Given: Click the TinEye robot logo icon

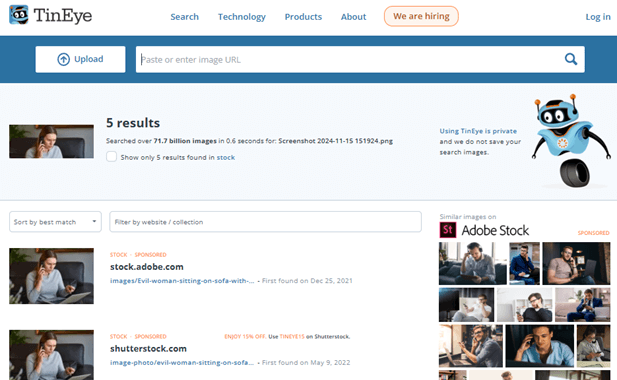Looking at the screenshot, I should [x=19, y=15].
